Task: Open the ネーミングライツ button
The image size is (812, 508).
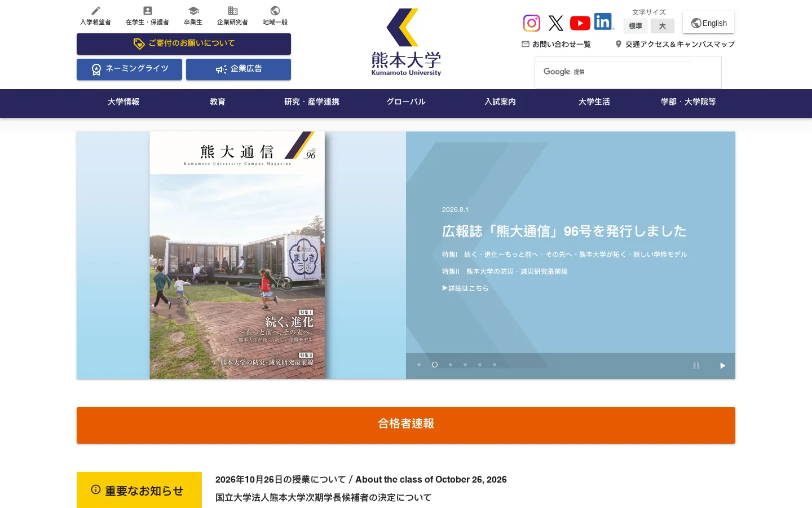Action: [129, 69]
